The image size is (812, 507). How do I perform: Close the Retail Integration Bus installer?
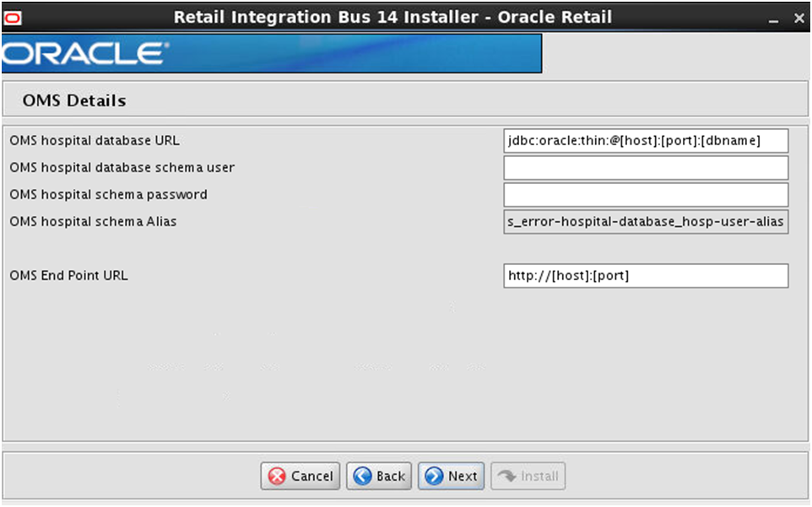799,18
